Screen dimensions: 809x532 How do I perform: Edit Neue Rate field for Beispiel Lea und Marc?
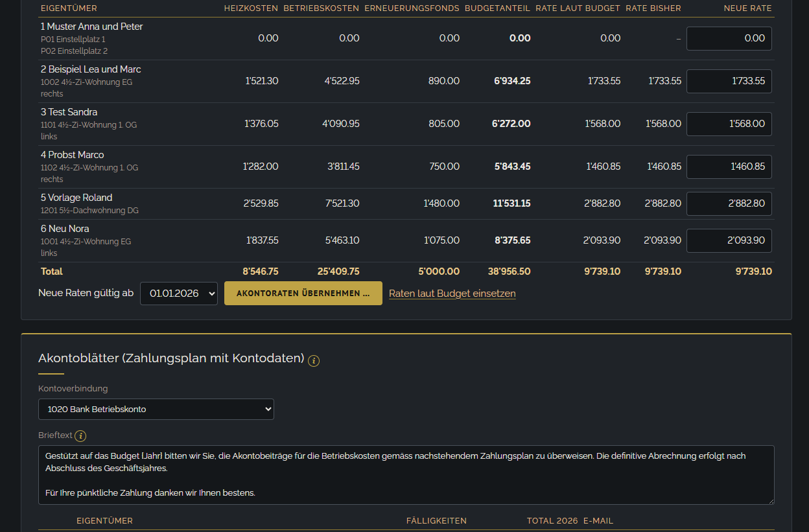(729, 81)
